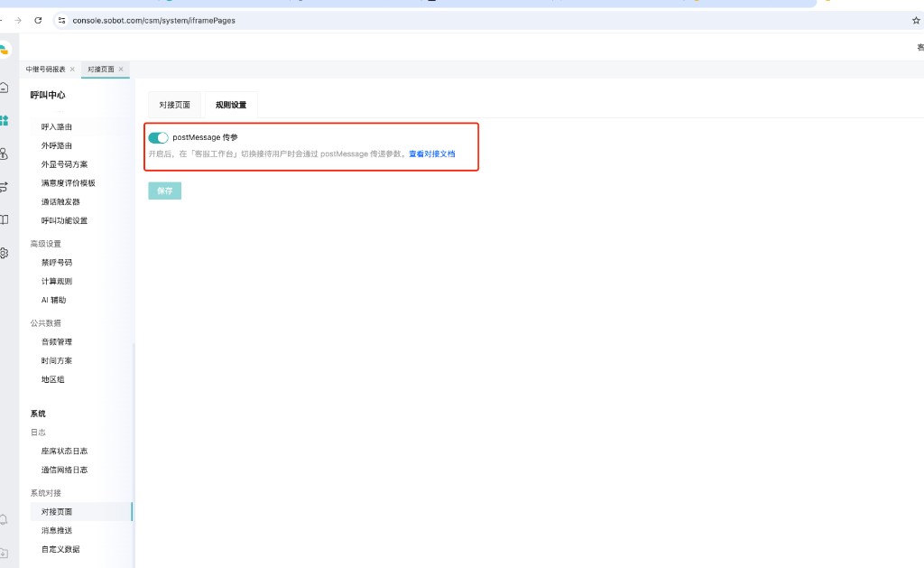Open the user icon in left rail
Screen dimensions: 924x568
point(5,154)
